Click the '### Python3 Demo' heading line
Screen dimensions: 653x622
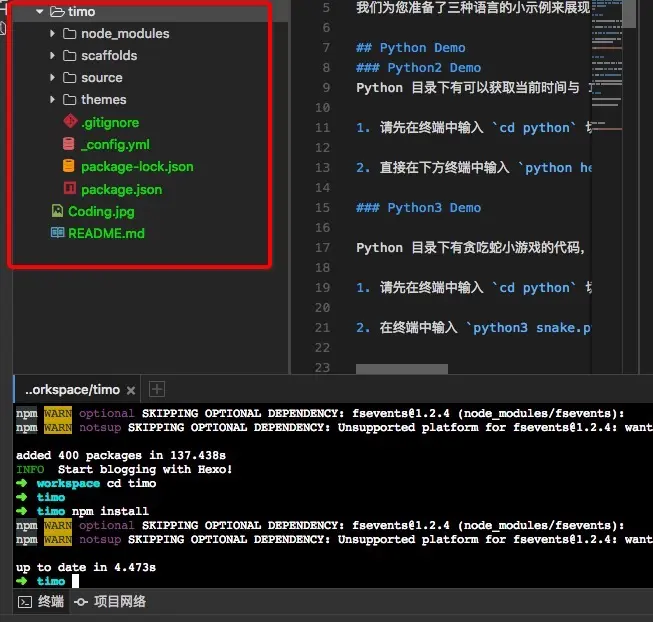tap(419, 207)
